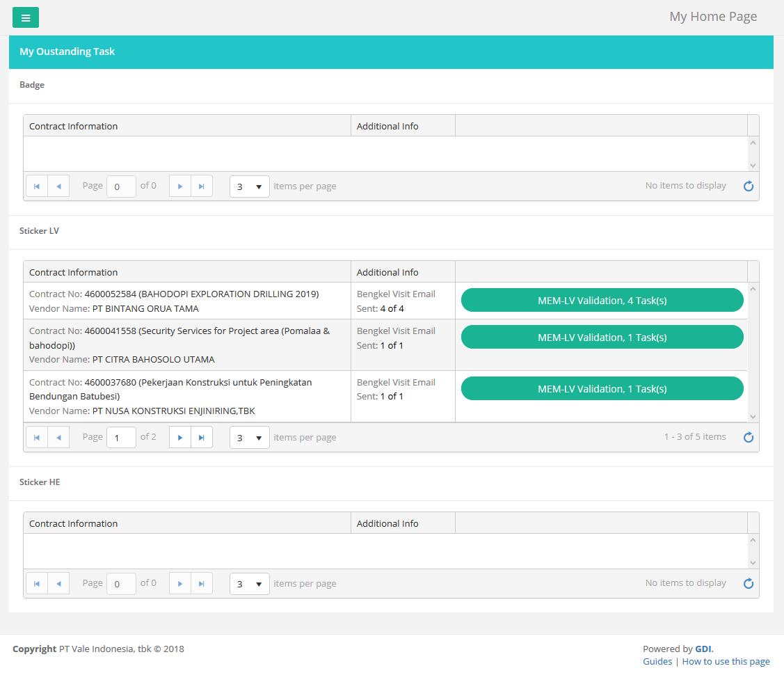Open items per page dropdown in Sticker HE
This screenshot has width=784, height=682.
point(250,584)
